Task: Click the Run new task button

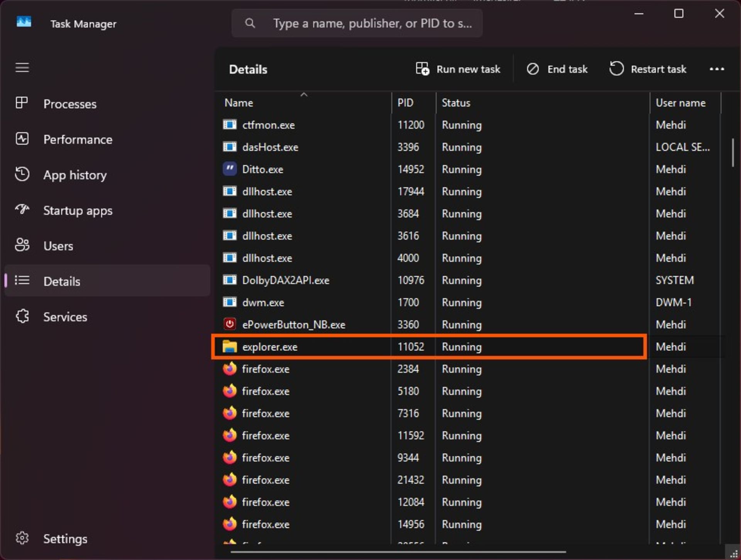Action: coord(458,69)
